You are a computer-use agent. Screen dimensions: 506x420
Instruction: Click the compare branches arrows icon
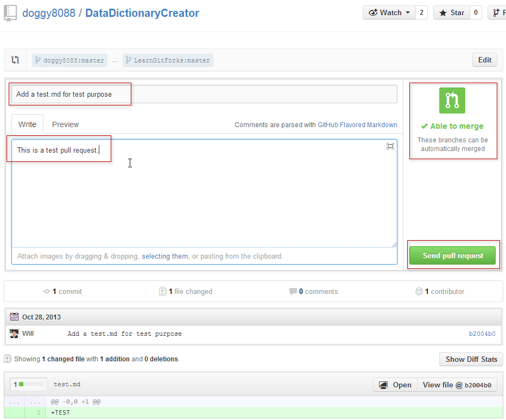(x=15, y=60)
